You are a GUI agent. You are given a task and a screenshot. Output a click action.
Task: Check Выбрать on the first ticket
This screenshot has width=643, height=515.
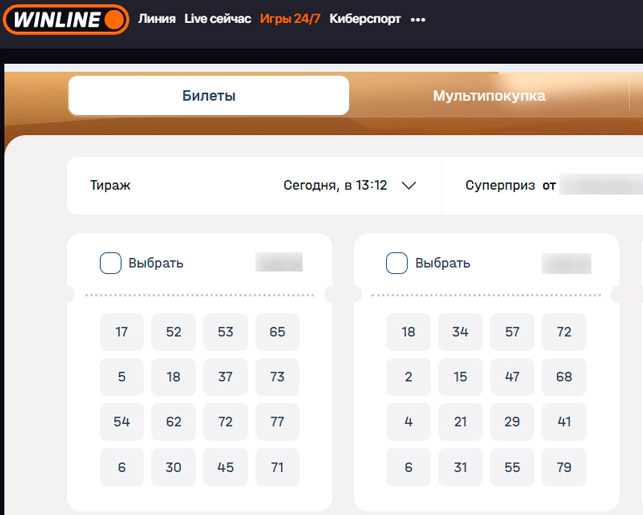click(111, 263)
